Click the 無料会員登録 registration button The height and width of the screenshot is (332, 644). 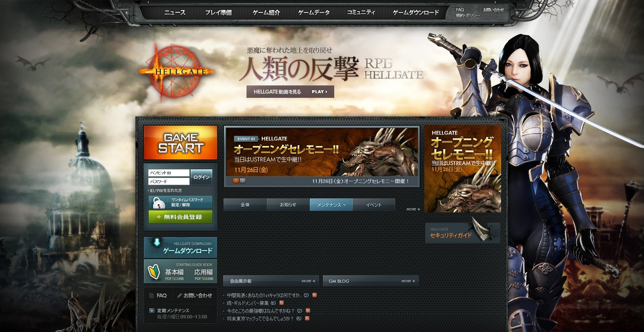(180, 217)
